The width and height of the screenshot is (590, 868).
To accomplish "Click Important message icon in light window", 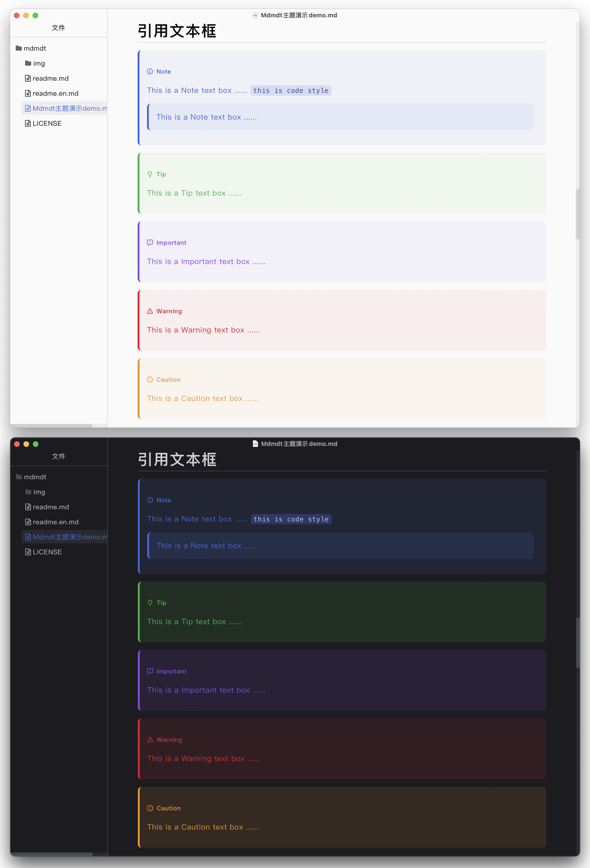I will click(x=150, y=242).
